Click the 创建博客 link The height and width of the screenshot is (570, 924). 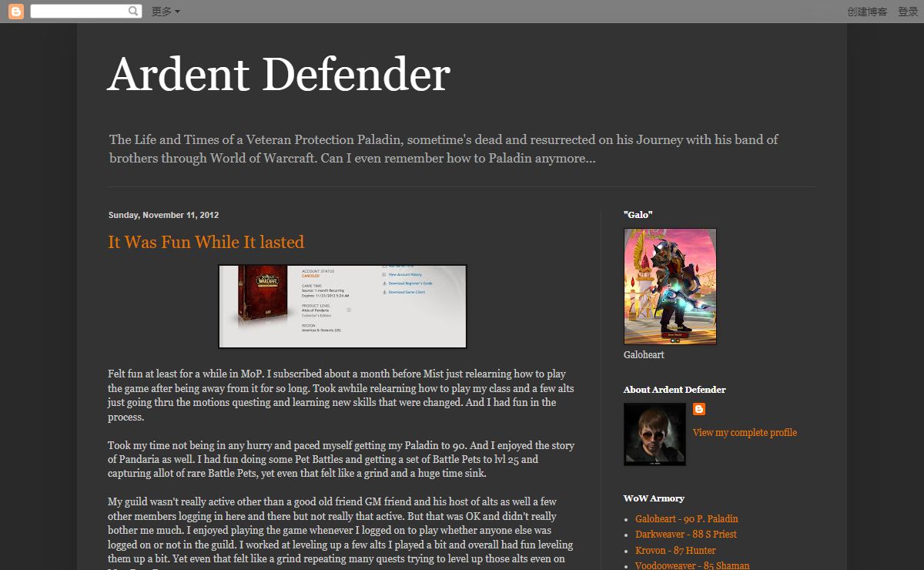pos(867,12)
